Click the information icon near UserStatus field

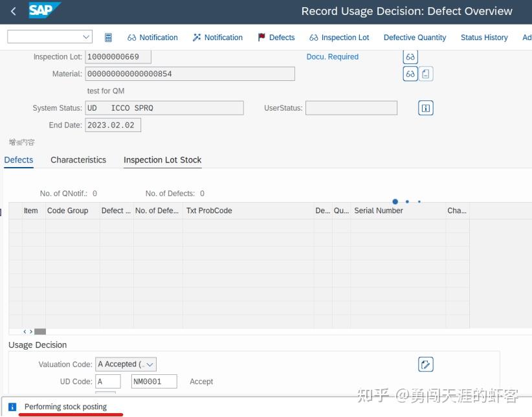(x=425, y=107)
